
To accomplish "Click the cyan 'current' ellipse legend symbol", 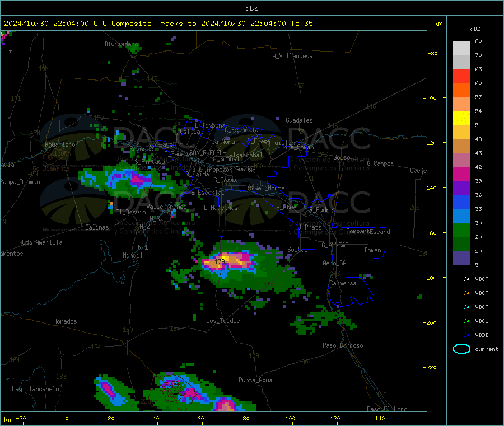I will (461, 349).
